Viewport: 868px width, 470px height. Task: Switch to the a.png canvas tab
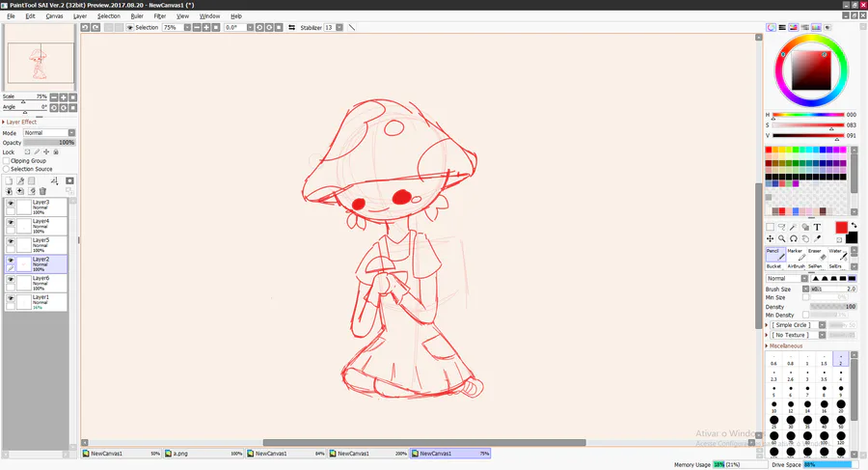pos(203,454)
